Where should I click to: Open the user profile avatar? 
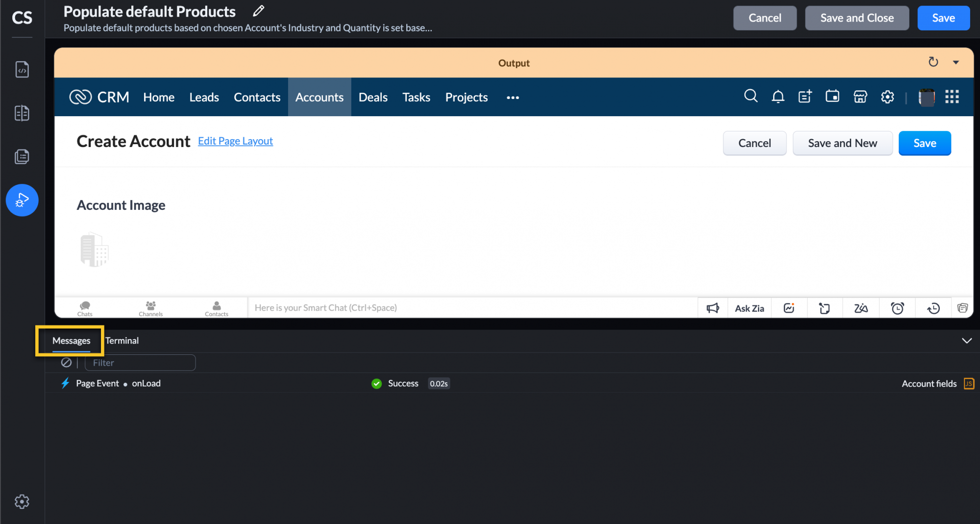coord(927,97)
